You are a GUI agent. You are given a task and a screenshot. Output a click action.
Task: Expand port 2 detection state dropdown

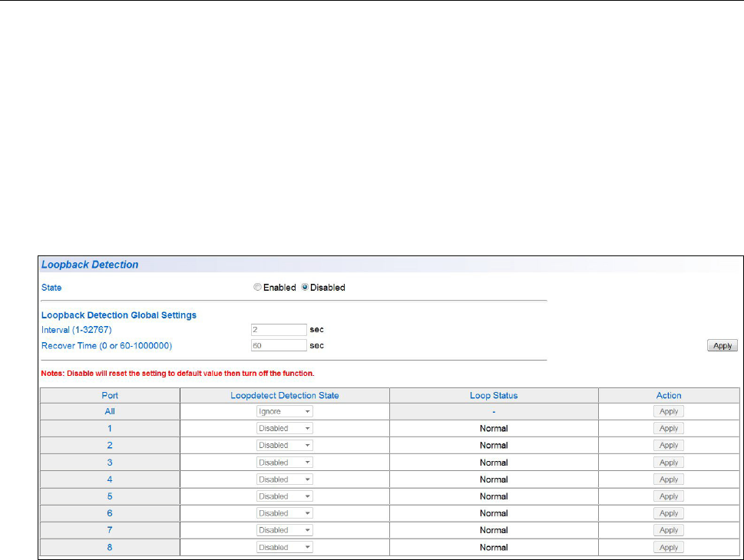coord(284,445)
